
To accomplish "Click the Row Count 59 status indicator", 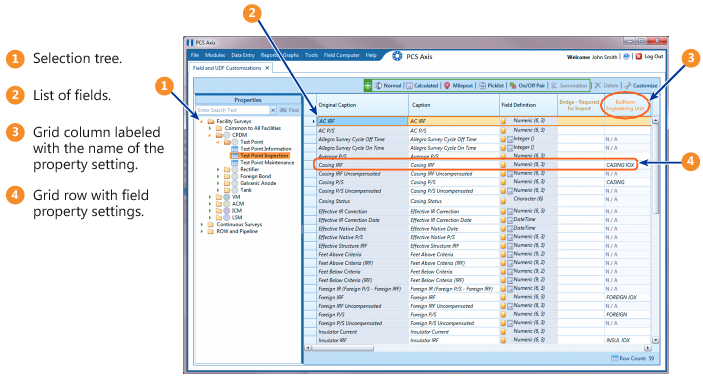I will 633,358.
